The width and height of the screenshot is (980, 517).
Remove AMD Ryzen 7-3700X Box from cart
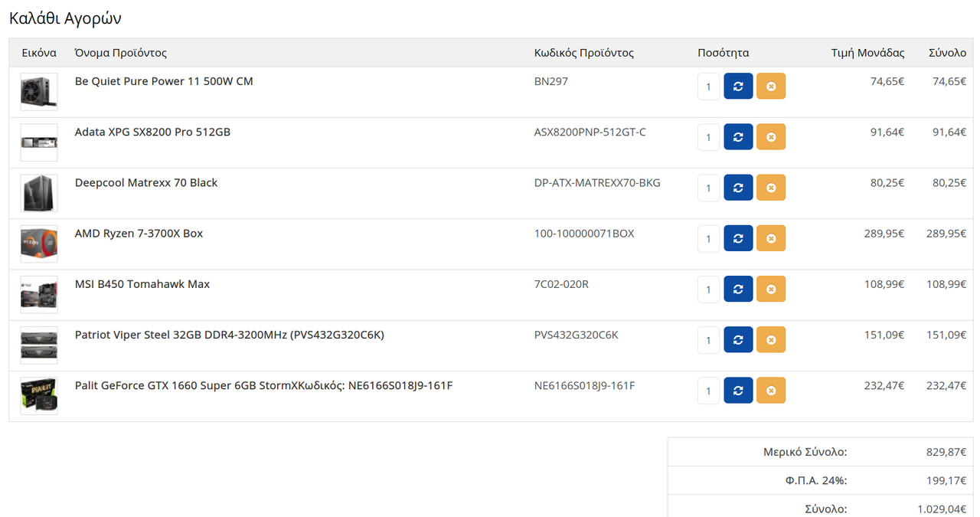coord(771,238)
